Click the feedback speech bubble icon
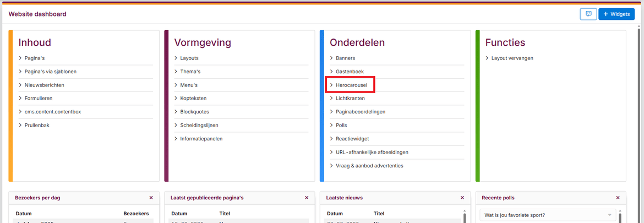 [x=588, y=14]
